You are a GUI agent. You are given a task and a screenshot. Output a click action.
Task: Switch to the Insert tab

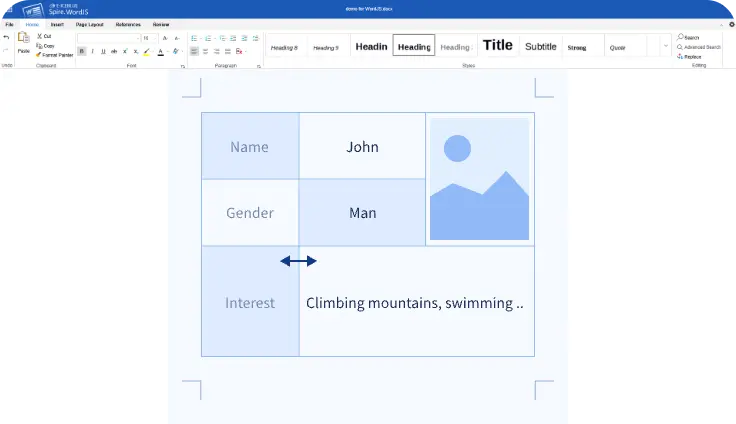point(58,24)
